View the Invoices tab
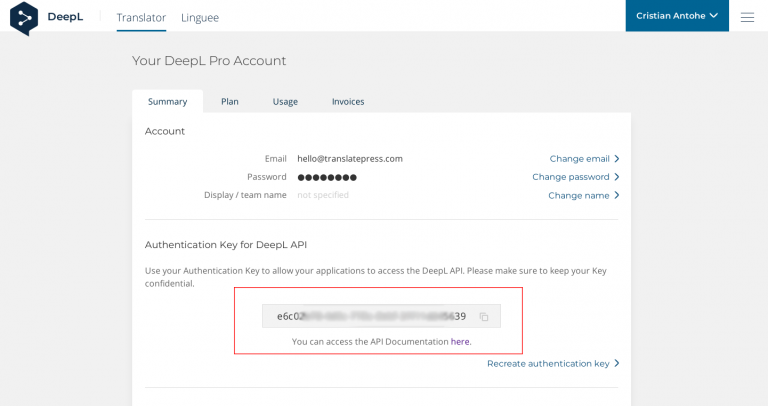The height and width of the screenshot is (406, 768). coord(348,101)
